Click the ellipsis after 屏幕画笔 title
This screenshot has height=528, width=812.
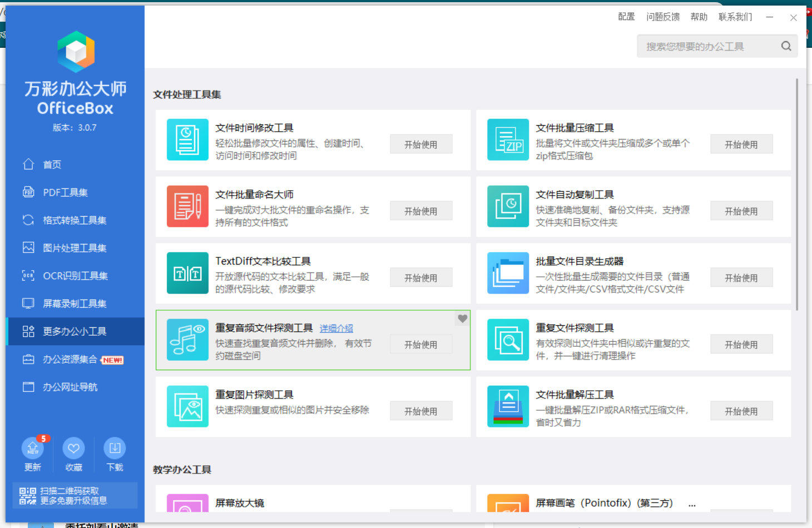point(692,505)
